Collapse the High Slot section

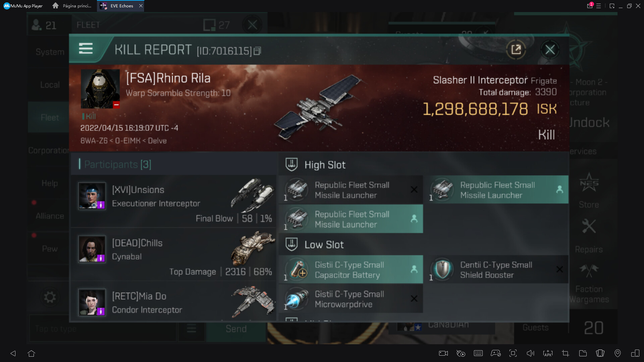[315, 165]
